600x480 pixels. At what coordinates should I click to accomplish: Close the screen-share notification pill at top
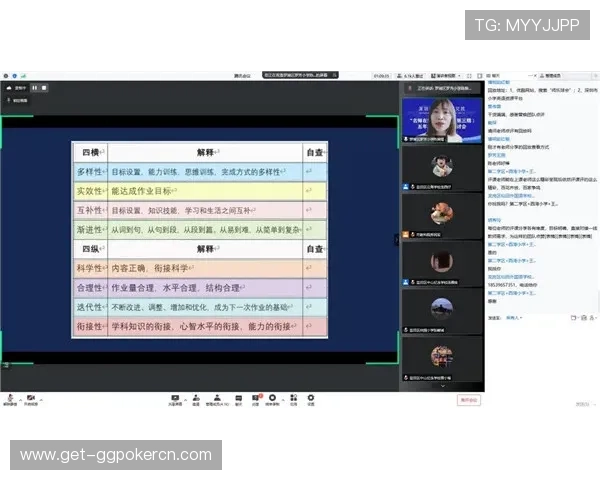pos(335,75)
